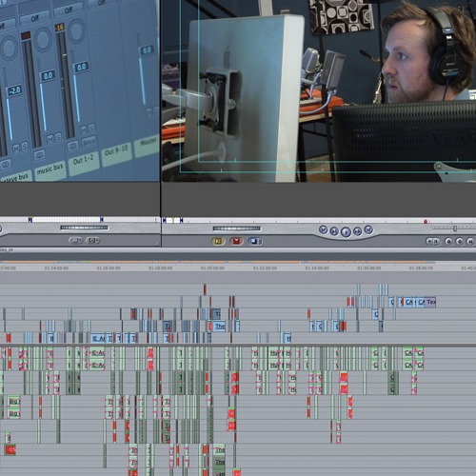Click the Add Motion Keyframe button
This screenshot has width=476, height=476.
(459, 242)
